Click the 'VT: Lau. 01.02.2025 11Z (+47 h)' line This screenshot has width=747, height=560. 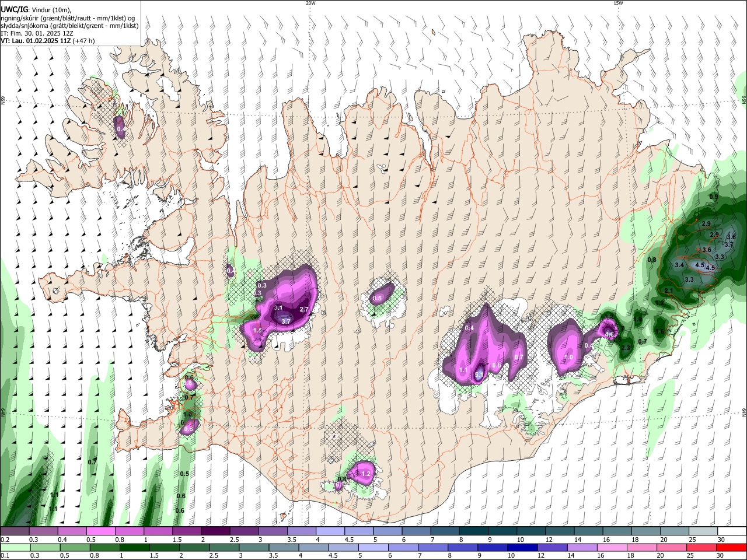(x=47, y=41)
